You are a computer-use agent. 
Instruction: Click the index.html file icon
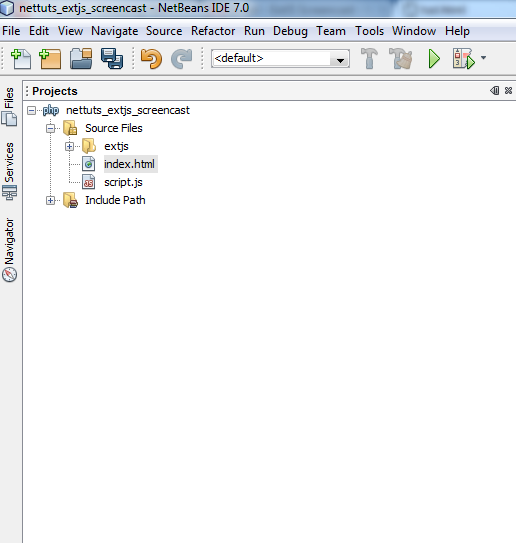click(89, 164)
